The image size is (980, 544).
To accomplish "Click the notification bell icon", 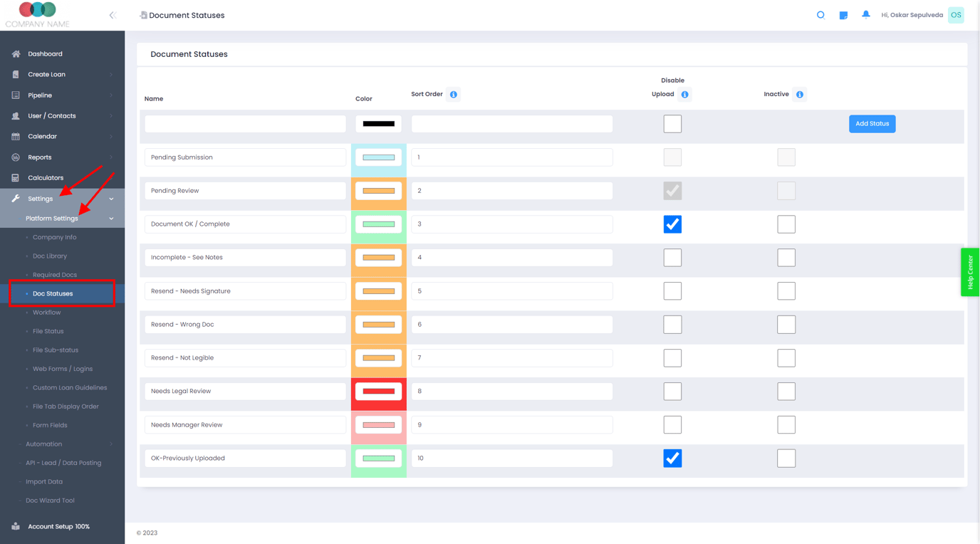I will (x=866, y=15).
